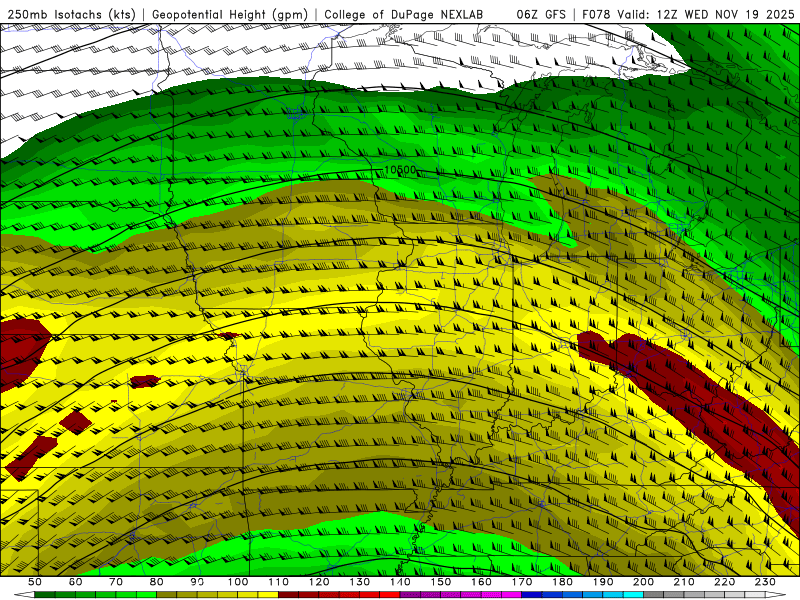Click the '80' value on the color scale
The height and width of the screenshot is (600, 800).
point(157,582)
